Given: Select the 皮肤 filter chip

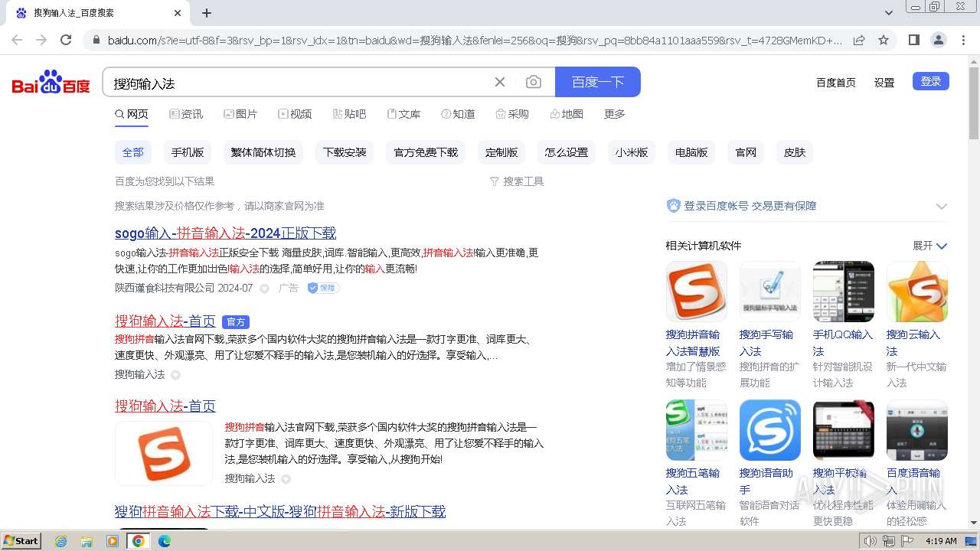Looking at the screenshot, I should point(795,152).
